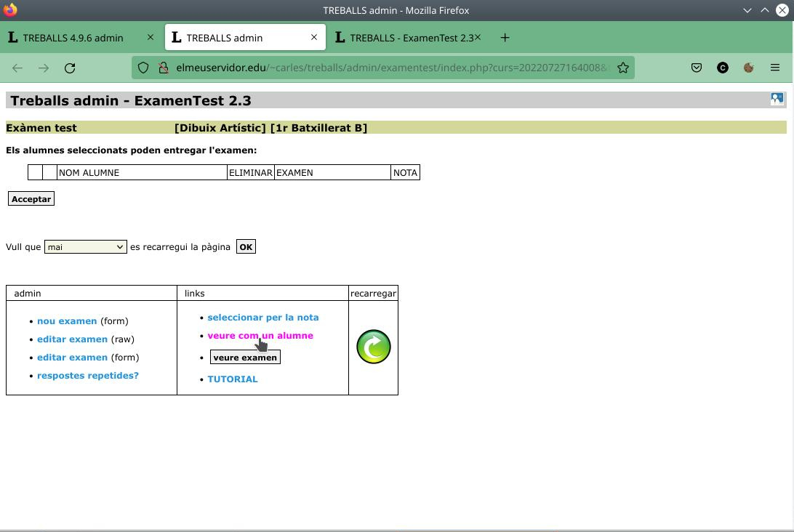Image resolution: width=794 pixels, height=532 pixels.
Task: Open the 'nou examen' link
Action: [x=67, y=321]
